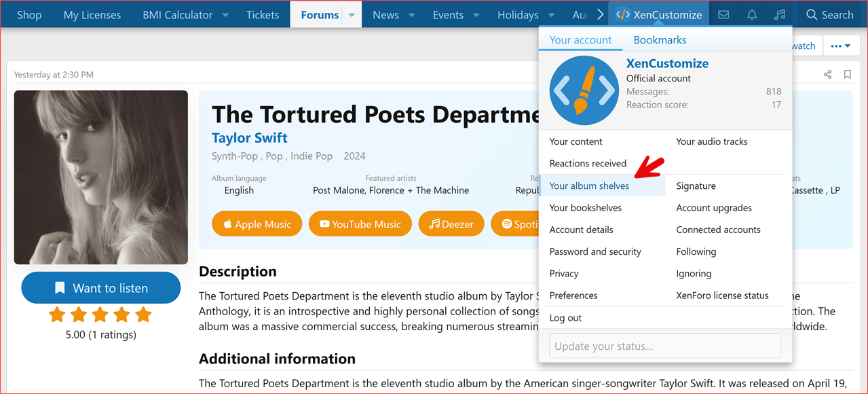Image resolution: width=868 pixels, height=394 pixels.
Task: Bookmark the post with the bookmark icon
Action: [x=848, y=75]
